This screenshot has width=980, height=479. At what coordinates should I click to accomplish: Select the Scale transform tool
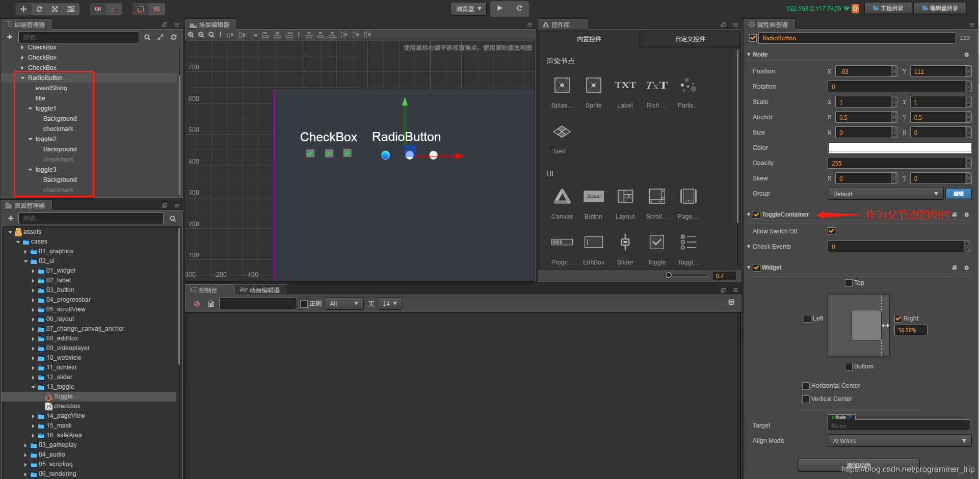tap(55, 9)
